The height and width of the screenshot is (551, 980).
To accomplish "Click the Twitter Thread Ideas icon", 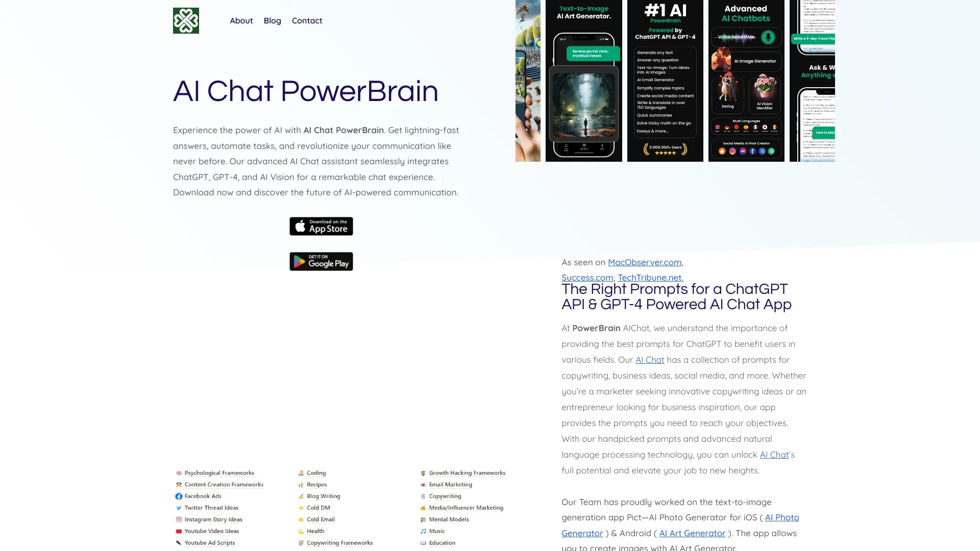I will 179,507.
